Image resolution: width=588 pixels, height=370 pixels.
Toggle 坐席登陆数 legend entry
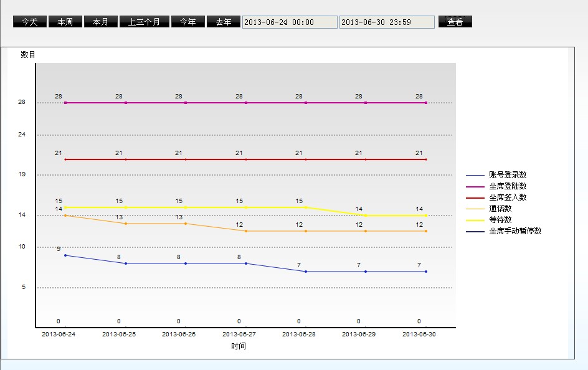pyautogui.click(x=507, y=186)
